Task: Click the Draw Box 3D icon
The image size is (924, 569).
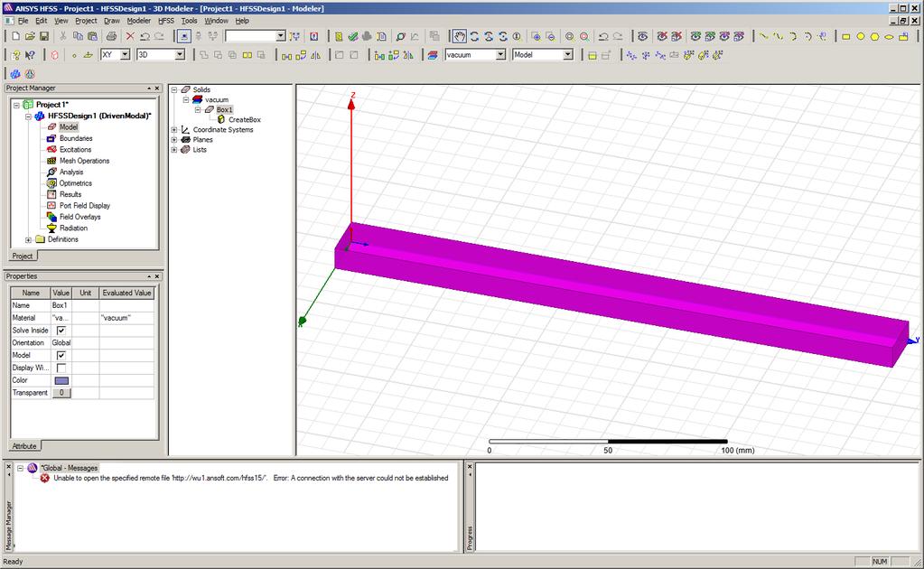Action: click(55, 55)
